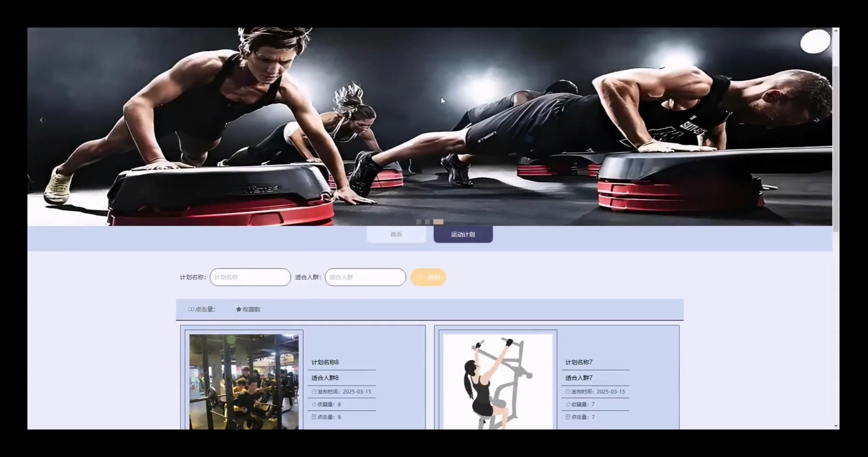Click the 计划名称7 title link
Image resolution: width=868 pixels, height=457 pixels.
click(578, 362)
